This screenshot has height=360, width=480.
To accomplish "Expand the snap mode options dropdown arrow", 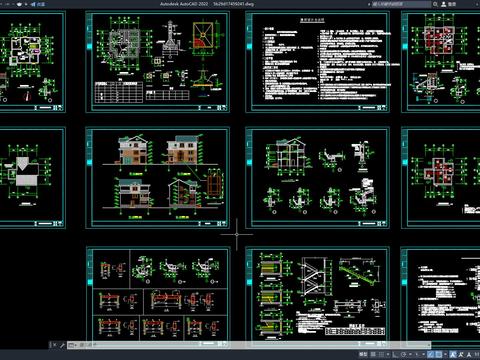I will point(388,354).
